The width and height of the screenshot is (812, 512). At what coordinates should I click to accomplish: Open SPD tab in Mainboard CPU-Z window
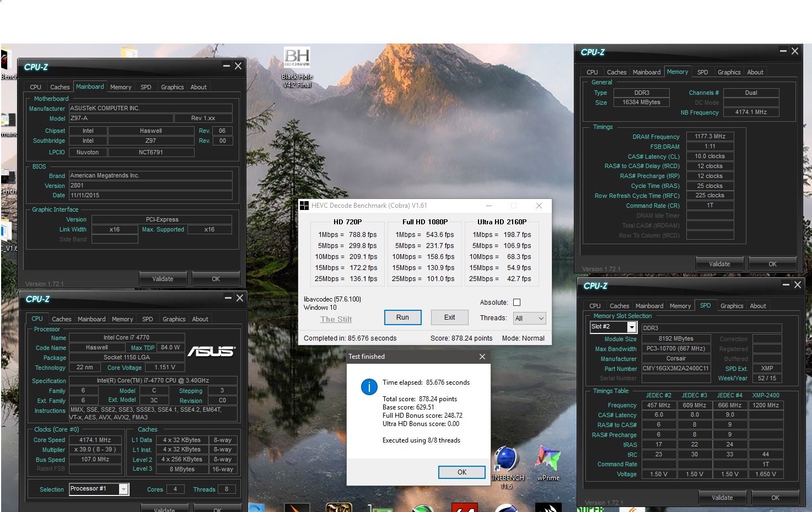pyautogui.click(x=146, y=87)
